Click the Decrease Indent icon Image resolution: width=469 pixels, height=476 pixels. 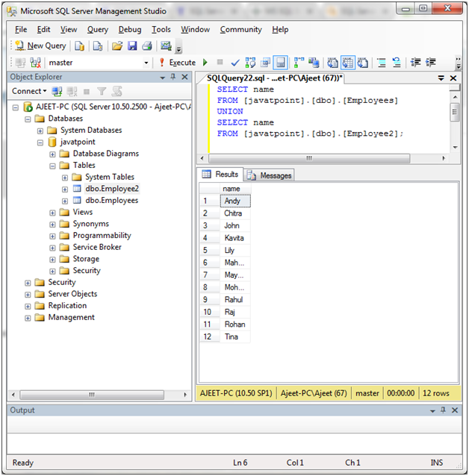pos(415,63)
